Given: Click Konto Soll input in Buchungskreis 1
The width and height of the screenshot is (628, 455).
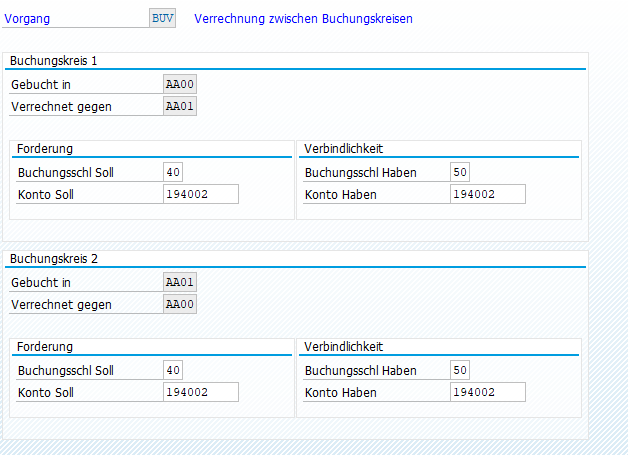Looking at the screenshot, I should pos(200,194).
